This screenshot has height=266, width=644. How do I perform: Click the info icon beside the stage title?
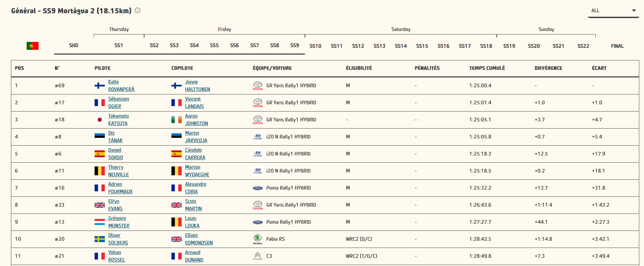[138, 11]
